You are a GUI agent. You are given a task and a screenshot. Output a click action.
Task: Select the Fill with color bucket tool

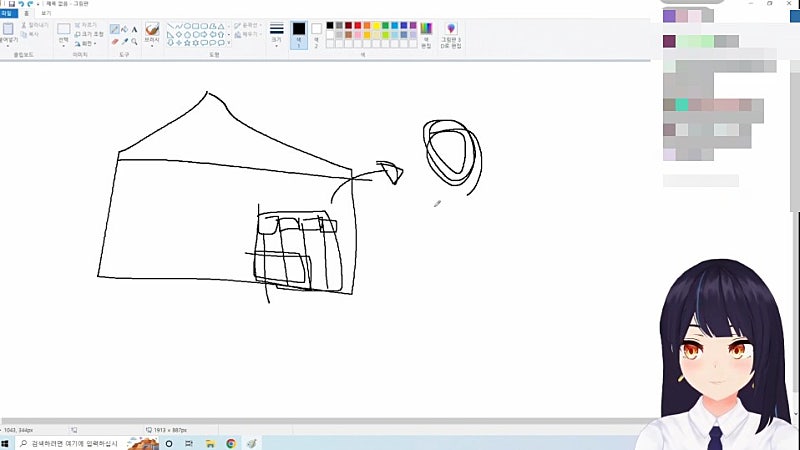pos(124,30)
